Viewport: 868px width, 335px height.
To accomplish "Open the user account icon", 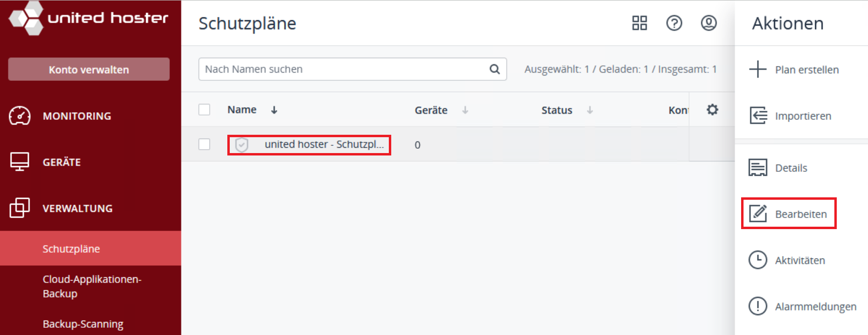I will pyautogui.click(x=709, y=23).
